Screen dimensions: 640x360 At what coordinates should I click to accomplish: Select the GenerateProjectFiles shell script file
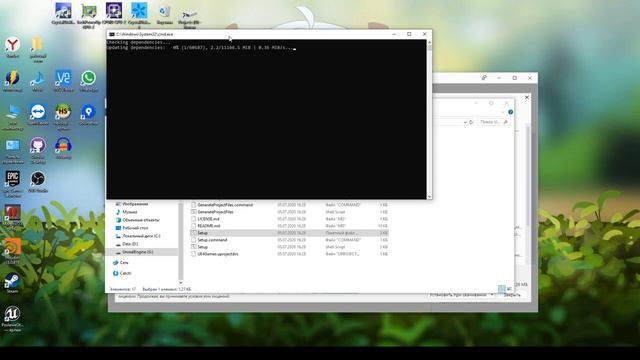(289, 212)
